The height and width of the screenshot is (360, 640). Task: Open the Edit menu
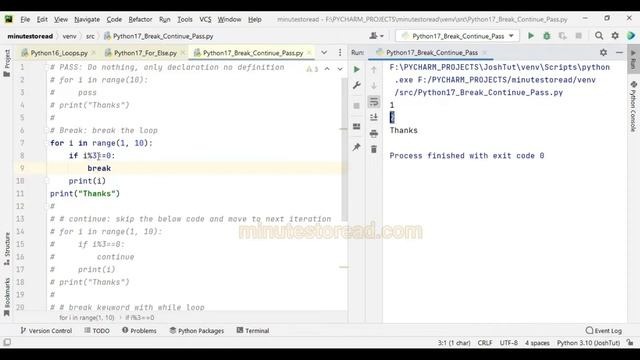(42, 19)
